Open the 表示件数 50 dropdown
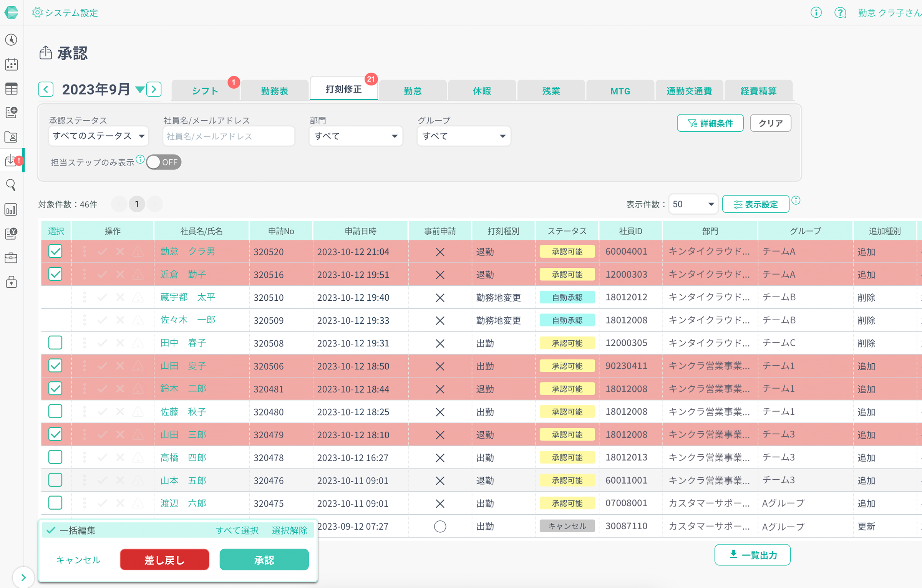The width and height of the screenshot is (922, 588). [x=693, y=204]
